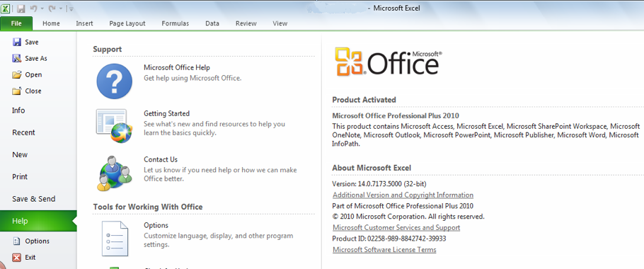Screen dimensions: 644x269
Task: Click the blue question mark Help icon
Action: (x=115, y=81)
